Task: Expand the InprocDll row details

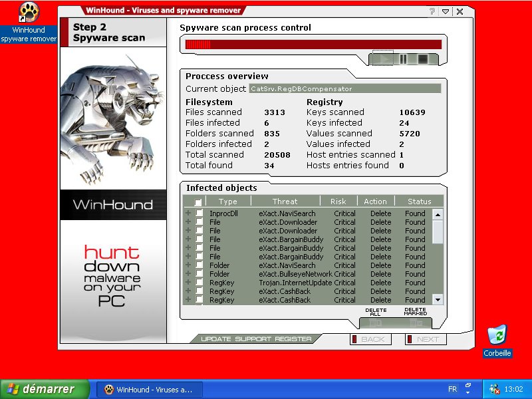Action: [x=188, y=213]
